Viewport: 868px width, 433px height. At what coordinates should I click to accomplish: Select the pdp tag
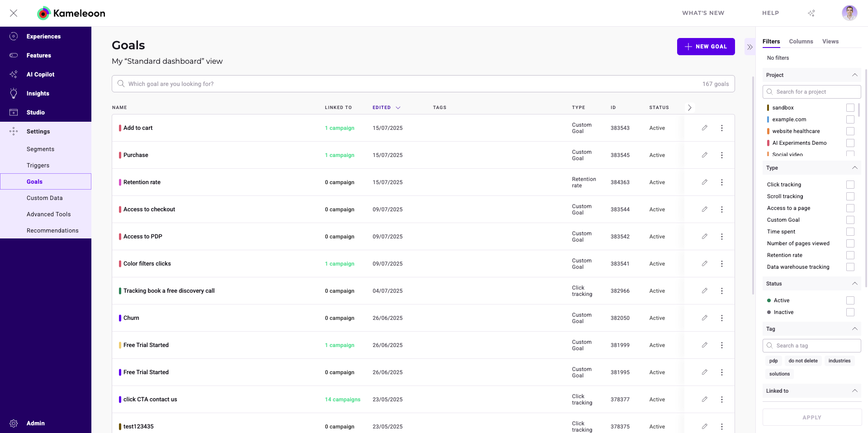773,361
